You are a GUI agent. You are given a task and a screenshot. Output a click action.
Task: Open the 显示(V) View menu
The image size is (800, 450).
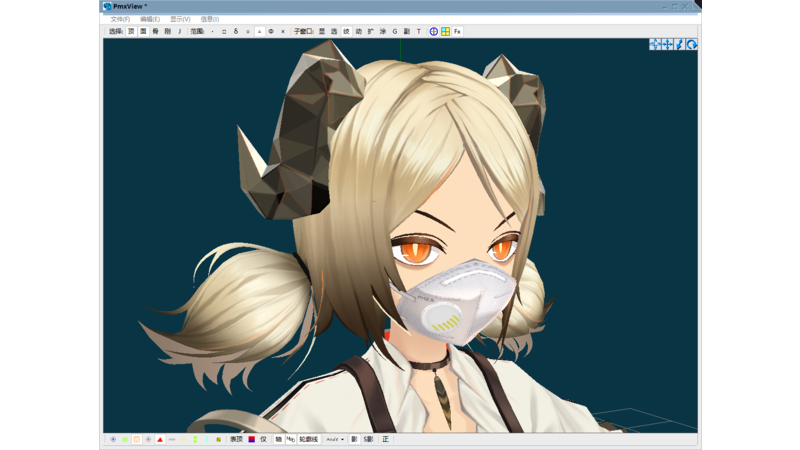click(x=180, y=19)
